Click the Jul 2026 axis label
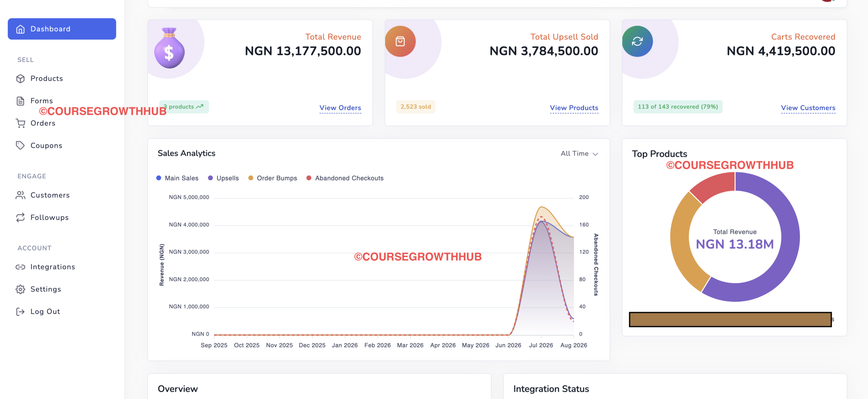 tap(541, 345)
